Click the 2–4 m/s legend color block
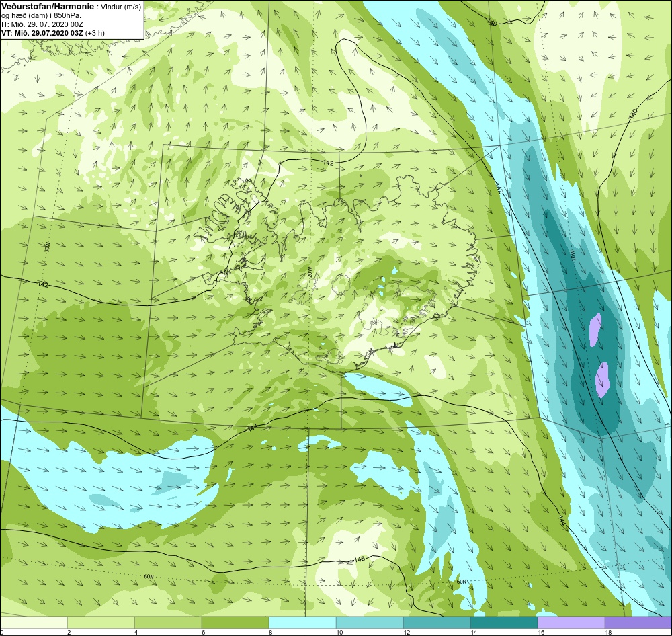This screenshot has height=636, width=672. pos(101,623)
